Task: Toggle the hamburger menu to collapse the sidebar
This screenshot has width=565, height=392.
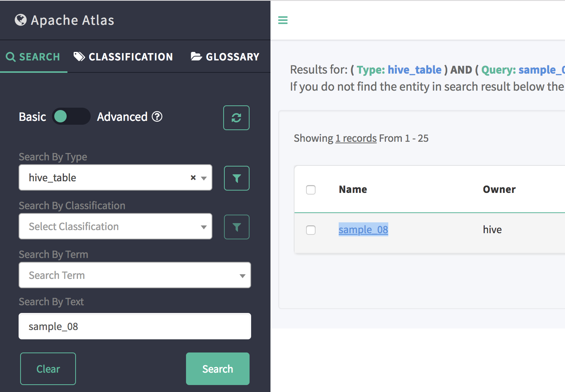Action: pos(283,20)
